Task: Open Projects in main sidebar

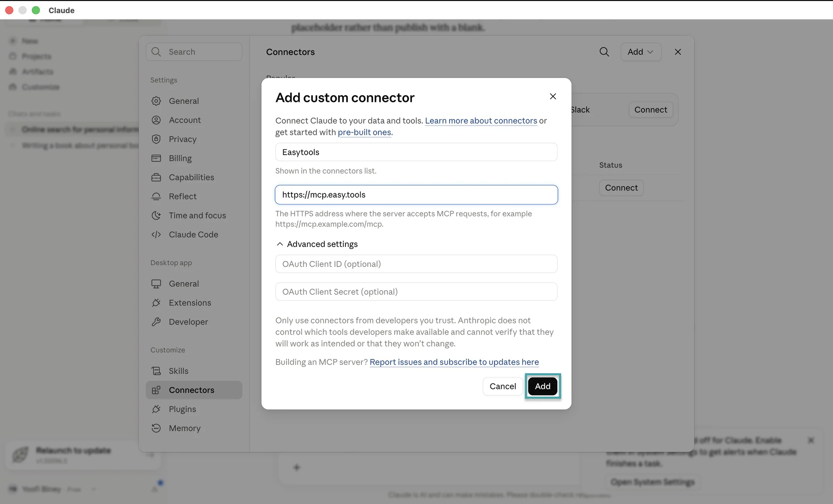Action: click(x=36, y=56)
